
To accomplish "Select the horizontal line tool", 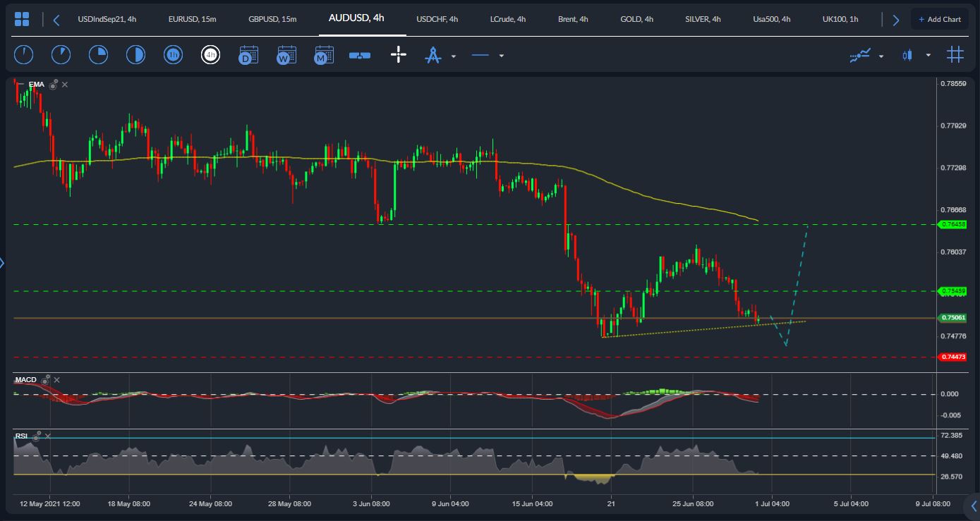I will pyautogui.click(x=480, y=55).
